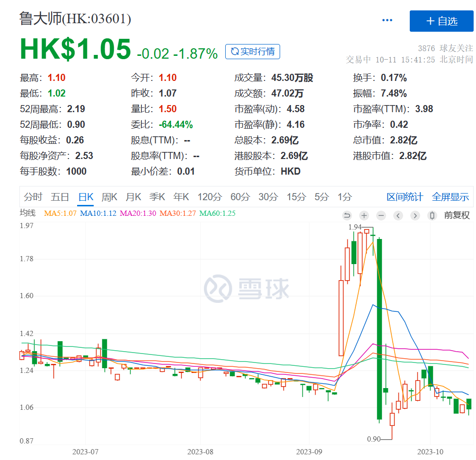Open the three-dot more options menu
The width and height of the screenshot is (476, 460).
tap(387, 20)
